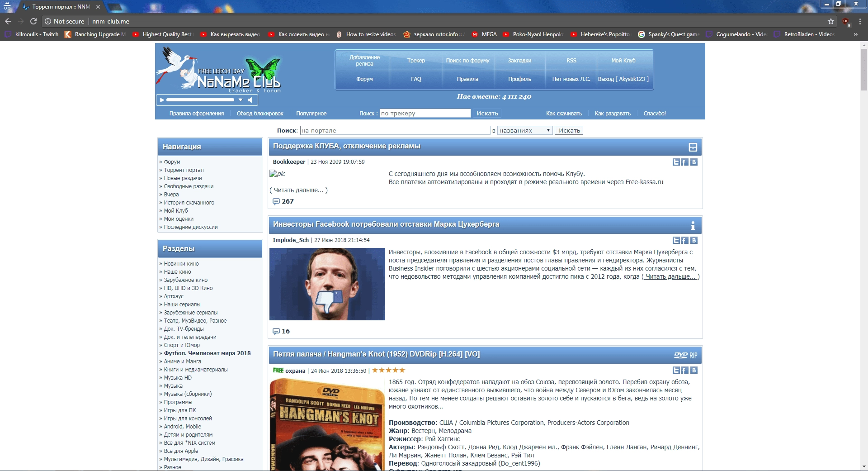Viewport: 868px width, 471px height.
Task: Log out via 'Выход [ Akystik123 ]'
Action: [623, 79]
